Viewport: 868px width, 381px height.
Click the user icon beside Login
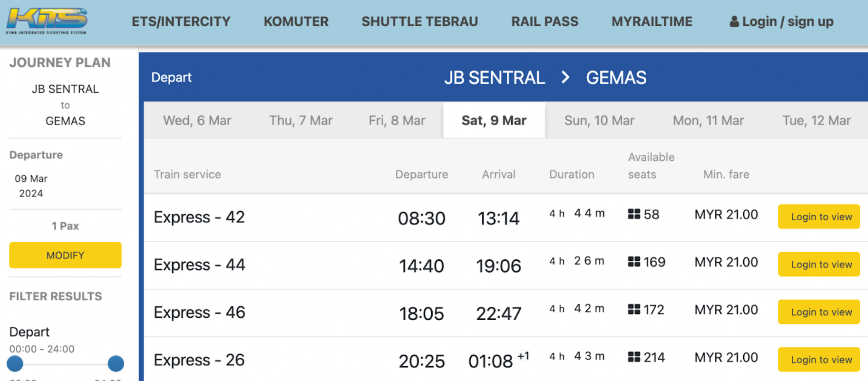coord(734,22)
